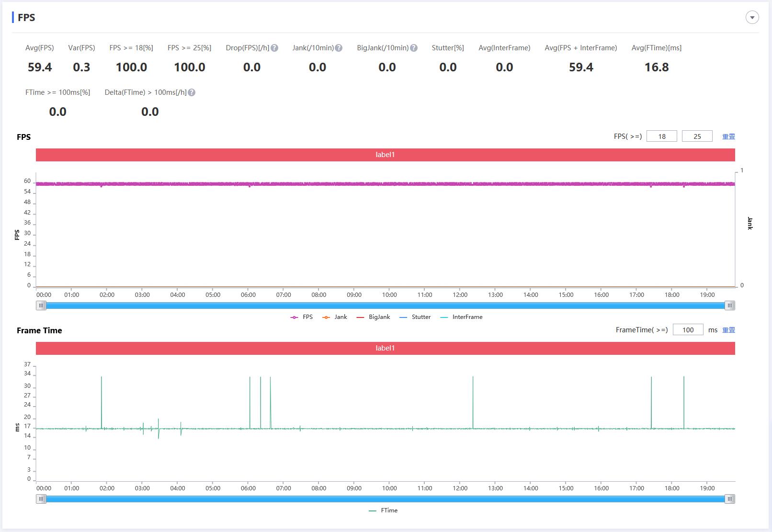The width and height of the screenshot is (772, 532).
Task: Click the FPS threshold field showing 25
Action: [x=697, y=136]
